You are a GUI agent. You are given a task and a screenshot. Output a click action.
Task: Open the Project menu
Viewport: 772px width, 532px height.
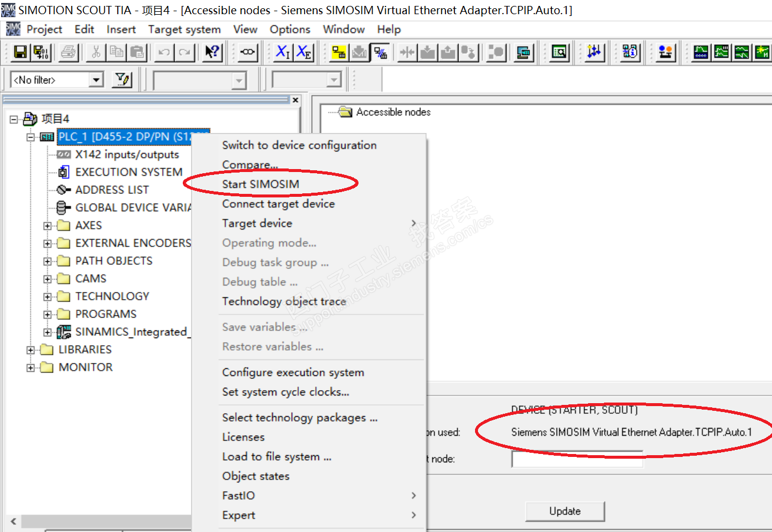coord(44,29)
